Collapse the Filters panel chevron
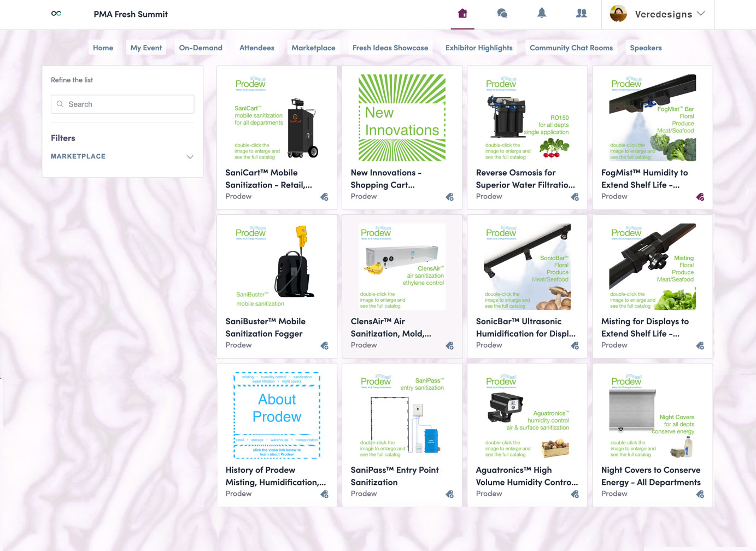Viewport: 756px width, 551px height. click(190, 157)
